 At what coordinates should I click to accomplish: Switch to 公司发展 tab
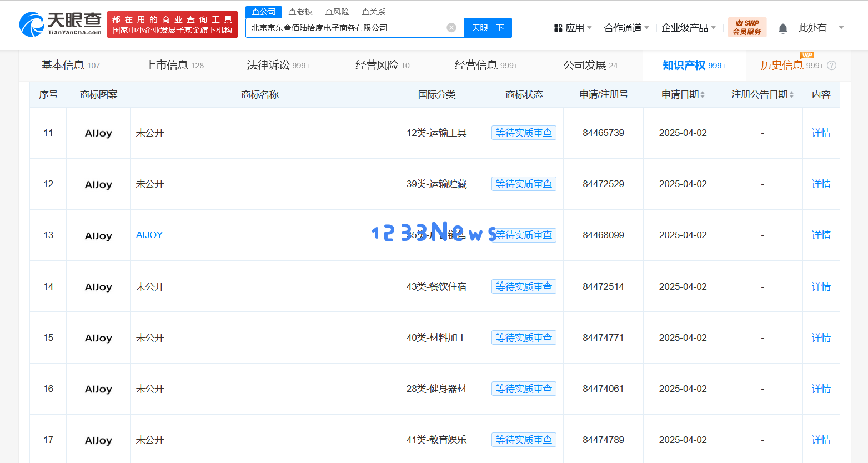point(590,66)
